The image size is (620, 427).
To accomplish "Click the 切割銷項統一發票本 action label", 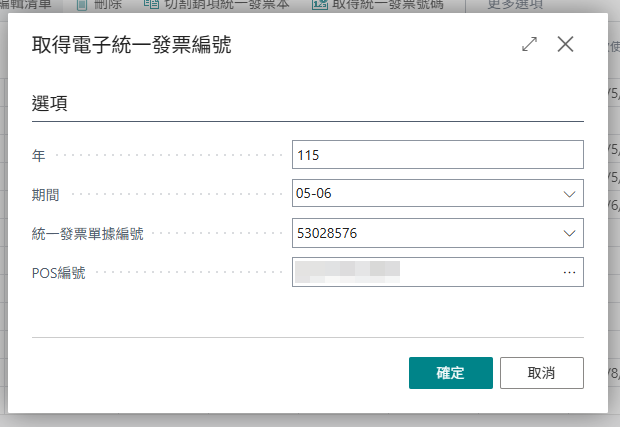I will pyautogui.click(x=227, y=5).
